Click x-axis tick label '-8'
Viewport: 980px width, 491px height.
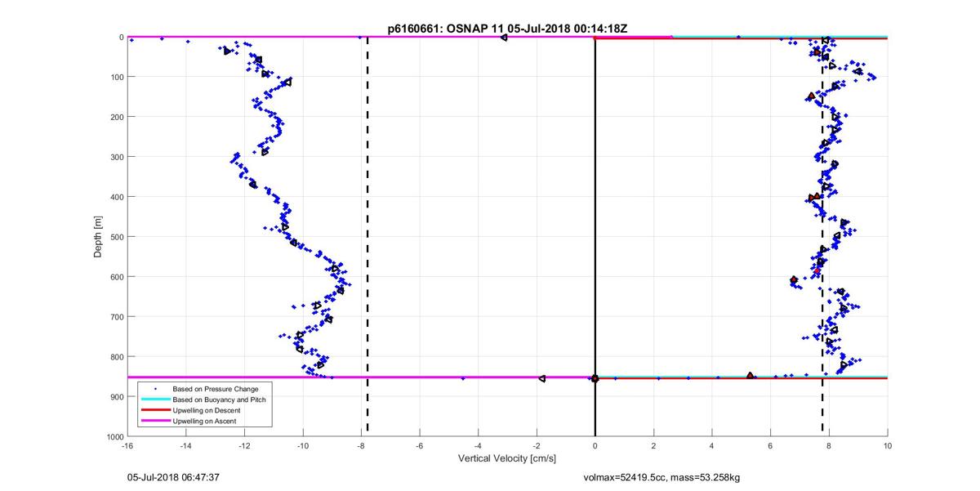(361, 446)
